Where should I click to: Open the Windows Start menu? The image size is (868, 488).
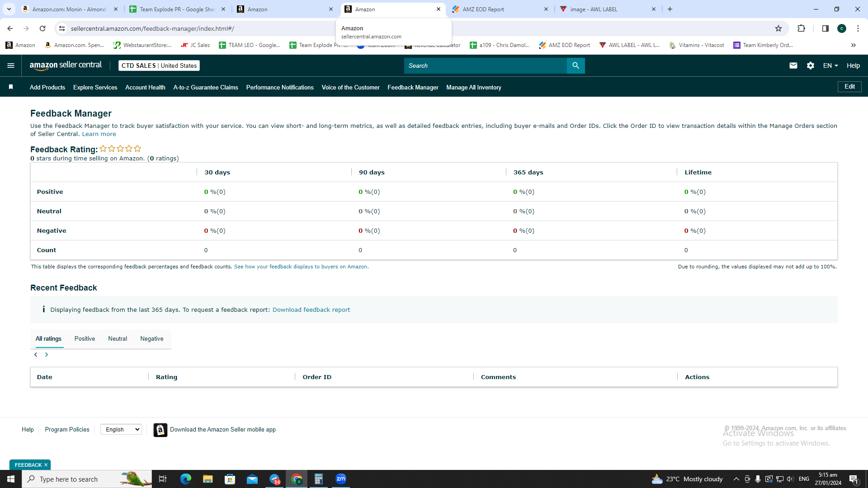[x=11, y=479]
